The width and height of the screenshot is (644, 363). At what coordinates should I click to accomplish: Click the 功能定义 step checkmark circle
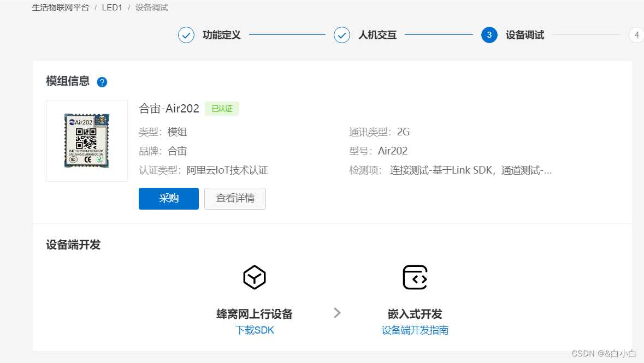point(186,35)
